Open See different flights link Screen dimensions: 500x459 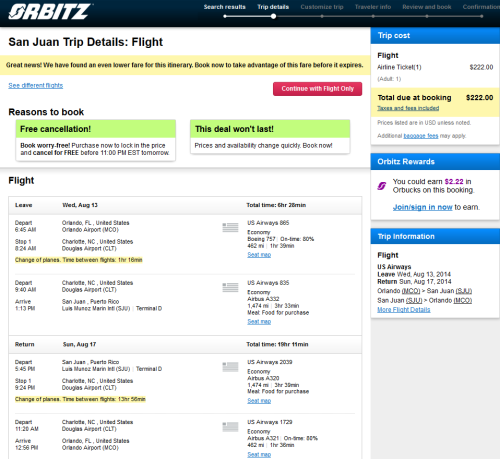click(36, 85)
